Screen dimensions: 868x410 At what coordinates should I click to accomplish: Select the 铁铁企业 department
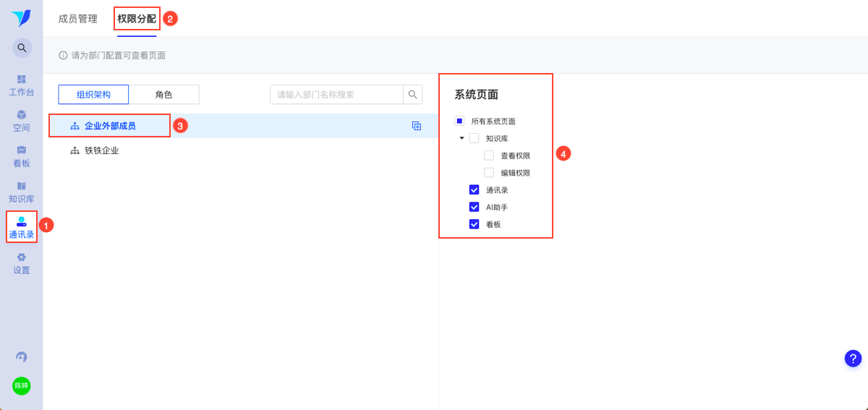click(x=101, y=150)
